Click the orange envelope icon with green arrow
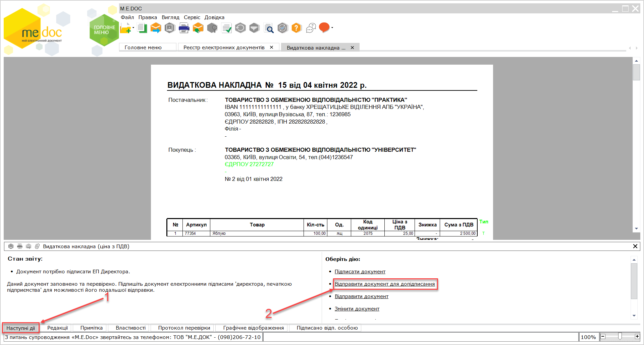The height and width of the screenshot is (345, 644). [x=198, y=28]
